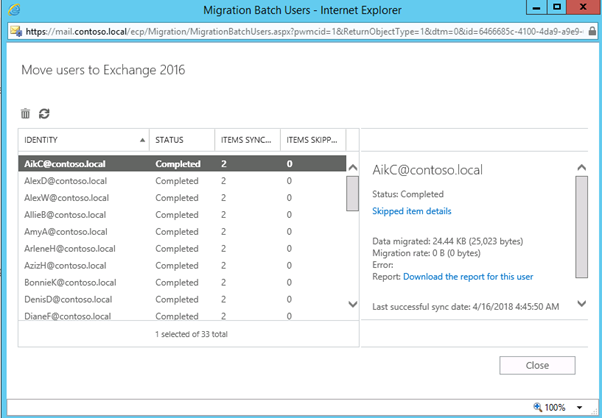The height and width of the screenshot is (418, 602).
Task: Click the zoom magnifier icon in status bar
Action: (538, 407)
